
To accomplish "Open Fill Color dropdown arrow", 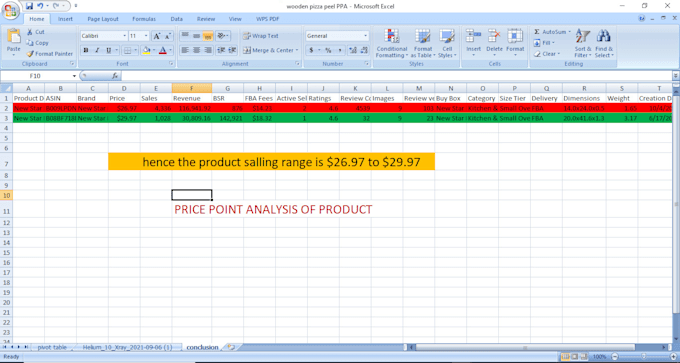I will tap(154, 50).
